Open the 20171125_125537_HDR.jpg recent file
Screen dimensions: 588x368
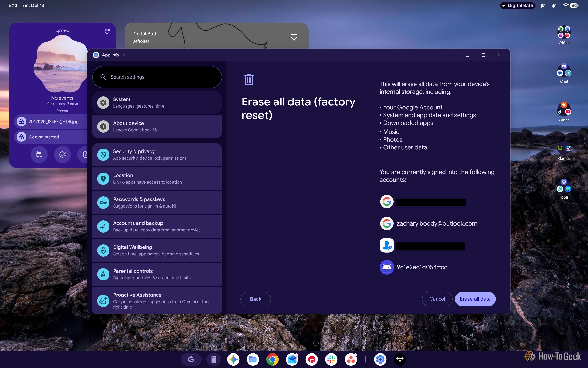(51, 121)
